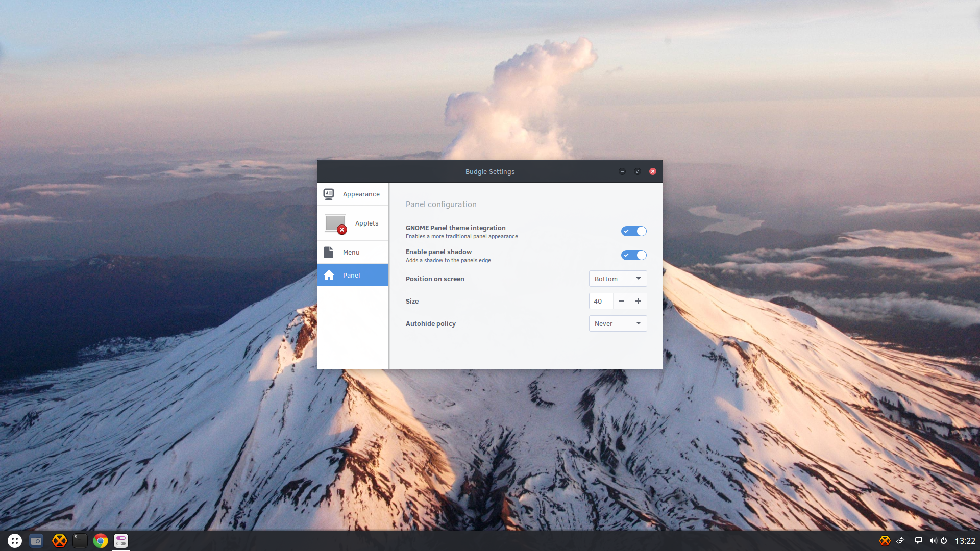Increase panel size with plus button
980x551 pixels.
[x=638, y=301]
